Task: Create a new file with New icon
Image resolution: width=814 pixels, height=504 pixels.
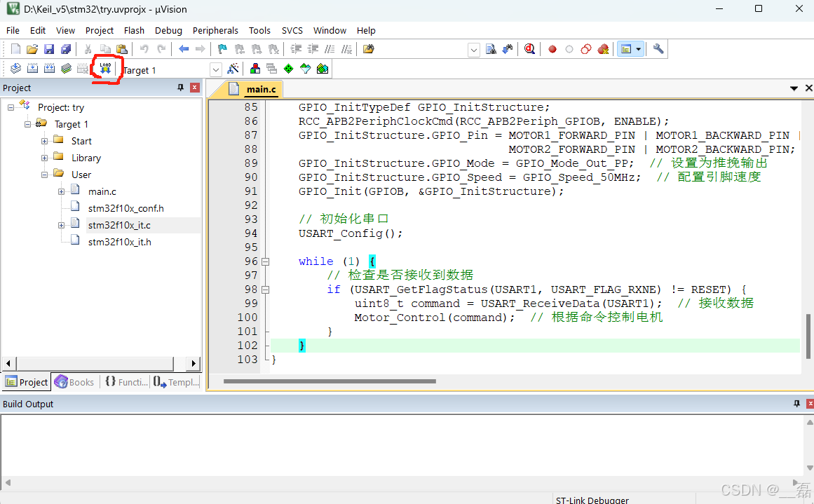Action: click(x=15, y=49)
